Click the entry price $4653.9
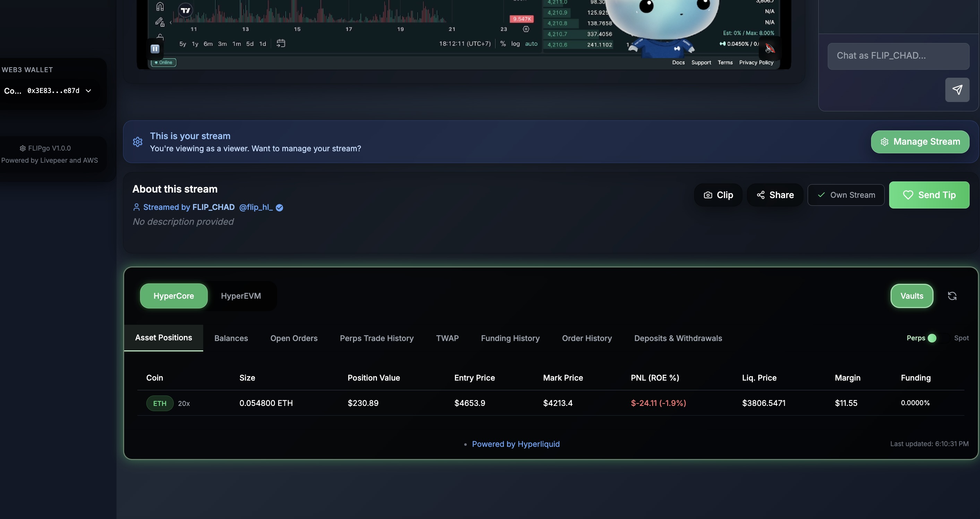980x519 pixels. tap(470, 403)
